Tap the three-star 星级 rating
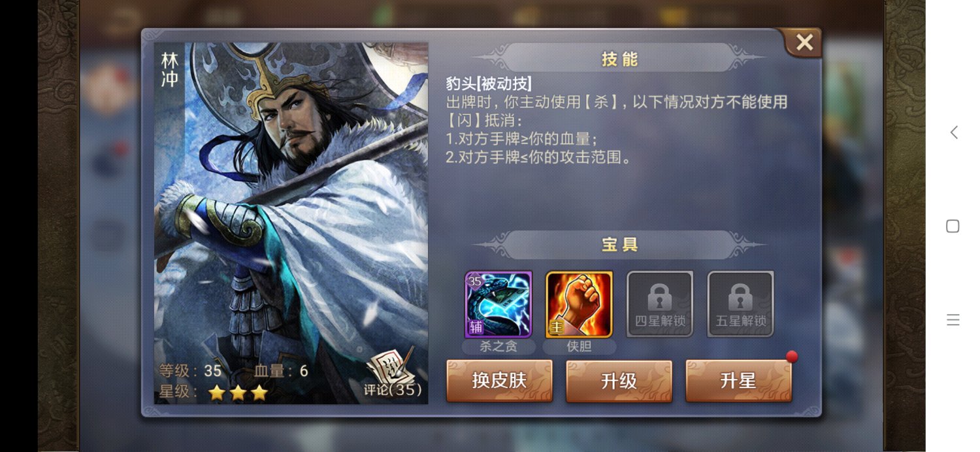 [x=238, y=393]
